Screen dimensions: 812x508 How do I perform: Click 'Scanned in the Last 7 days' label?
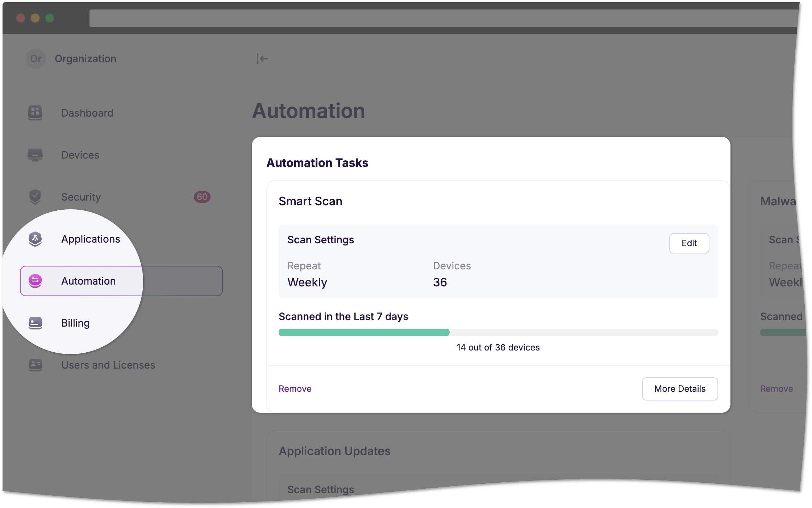pyautogui.click(x=343, y=316)
